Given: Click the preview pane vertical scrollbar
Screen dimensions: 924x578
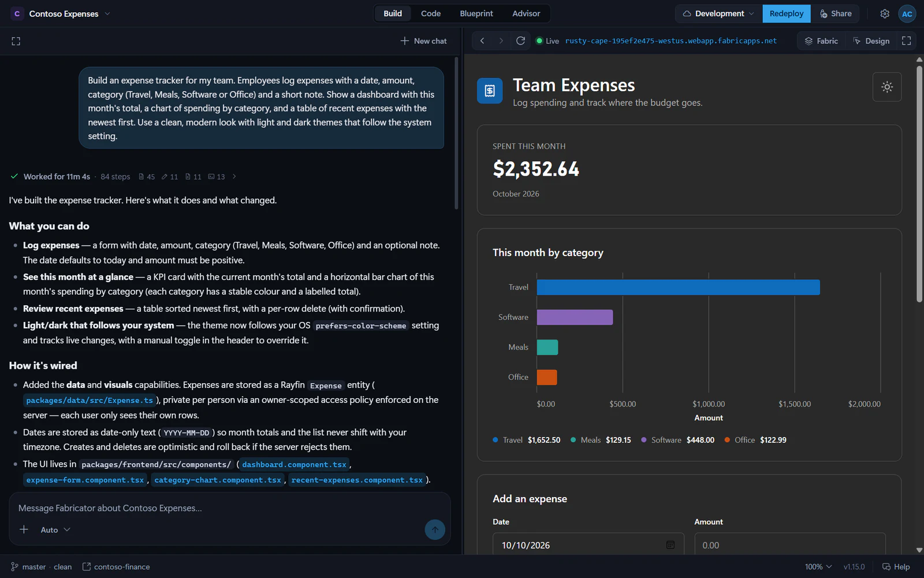Looking at the screenshot, I should [x=919, y=184].
